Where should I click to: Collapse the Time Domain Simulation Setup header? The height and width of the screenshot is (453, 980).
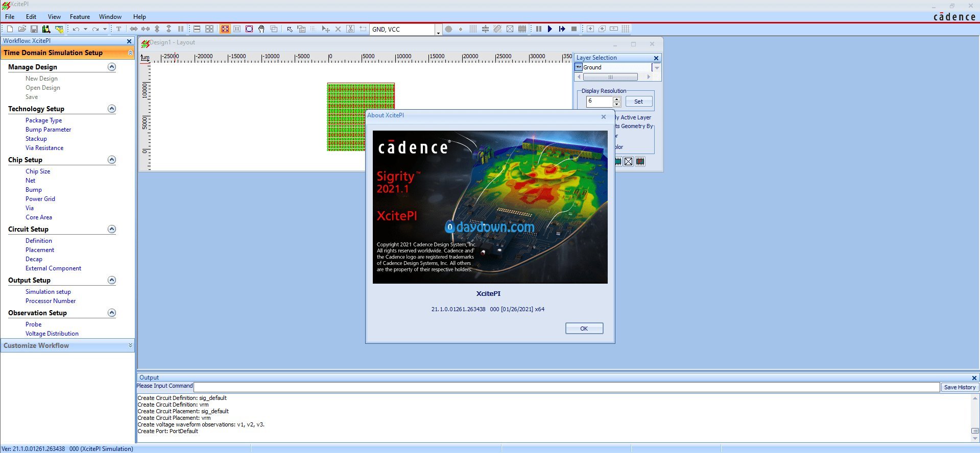click(x=130, y=53)
